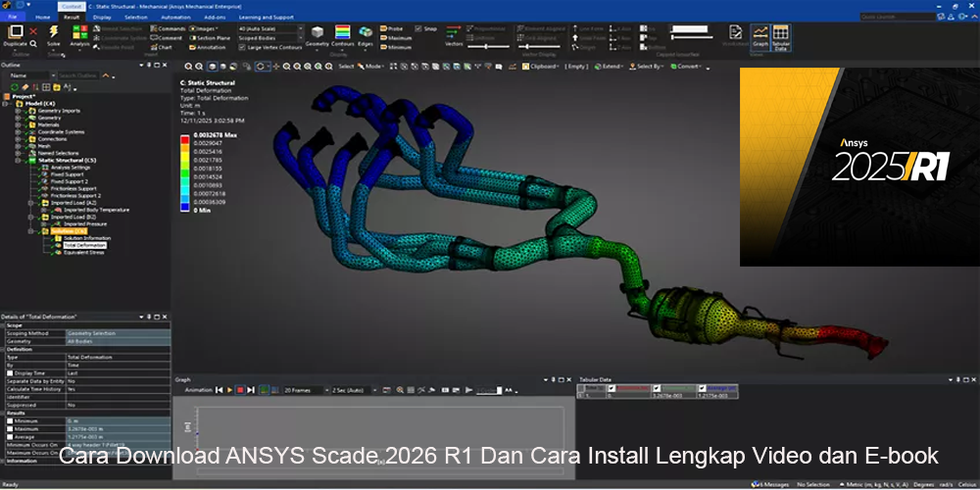Click the Mode button in the graphics toolbar
Image resolution: width=980 pixels, height=490 pixels.
pos(373,67)
